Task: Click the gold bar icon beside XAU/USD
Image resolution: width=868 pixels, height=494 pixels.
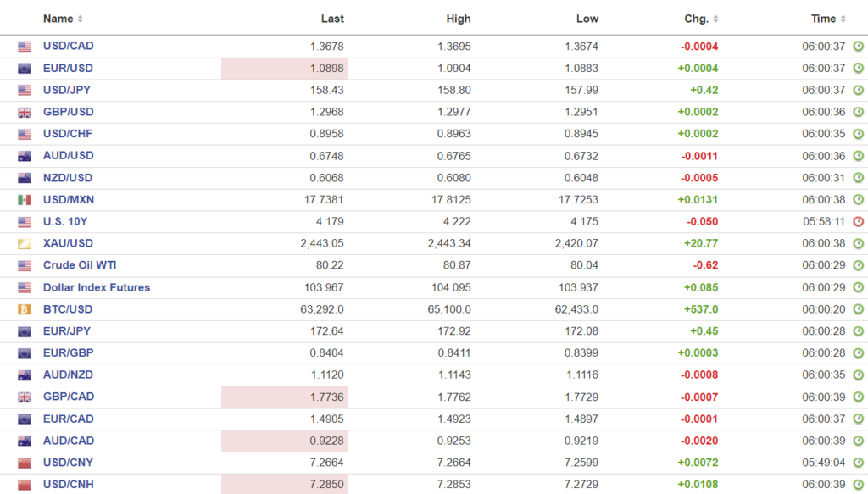Action: coord(25,244)
